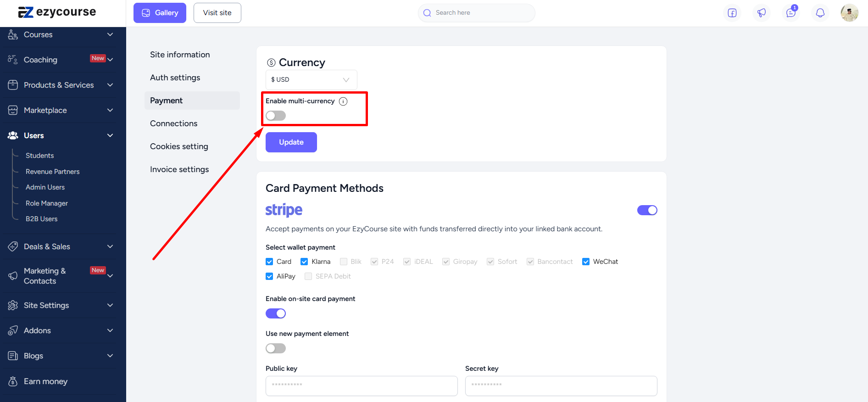Click the megaphone announcements icon
The width and height of the screenshot is (868, 402).
tap(762, 13)
